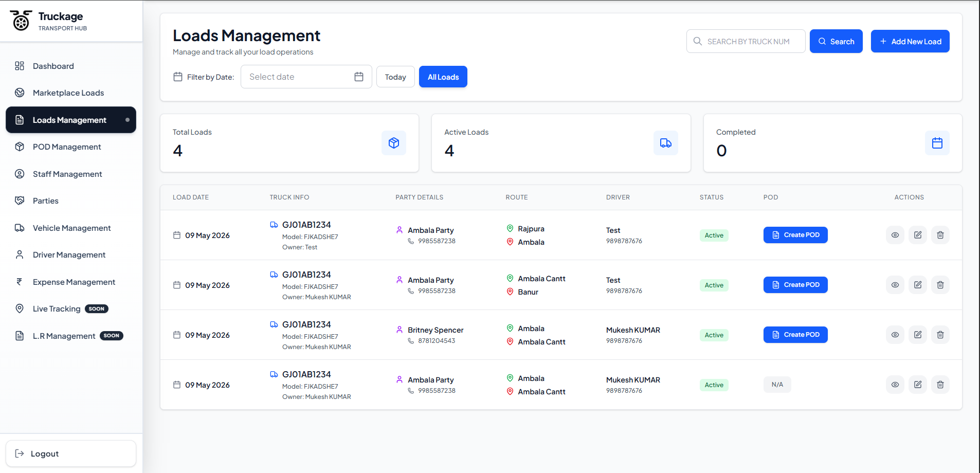This screenshot has width=980, height=473.
Task: Click the N/A POD badge in last row
Action: pos(777,385)
